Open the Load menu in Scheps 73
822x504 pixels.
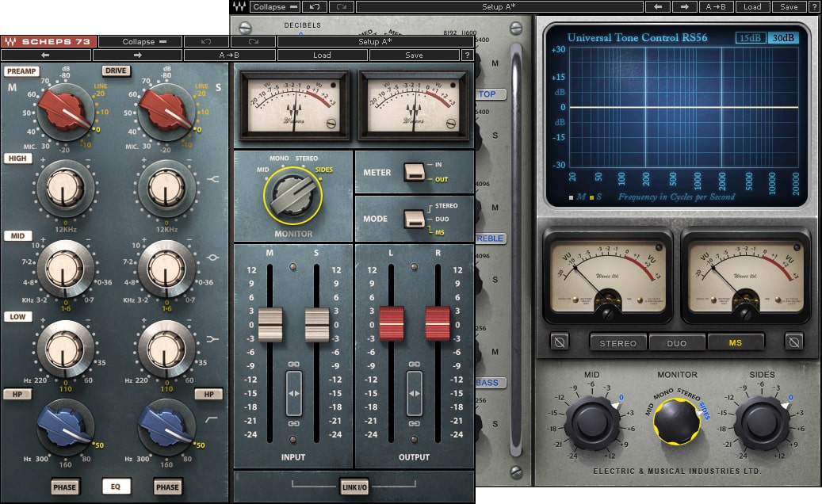322,55
